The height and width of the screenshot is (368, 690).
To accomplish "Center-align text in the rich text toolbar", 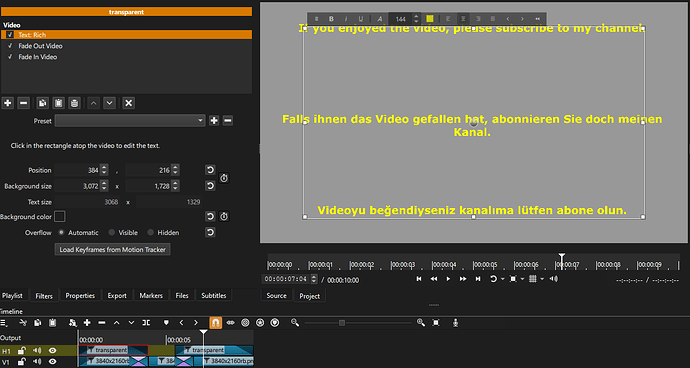I will coord(463,19).
